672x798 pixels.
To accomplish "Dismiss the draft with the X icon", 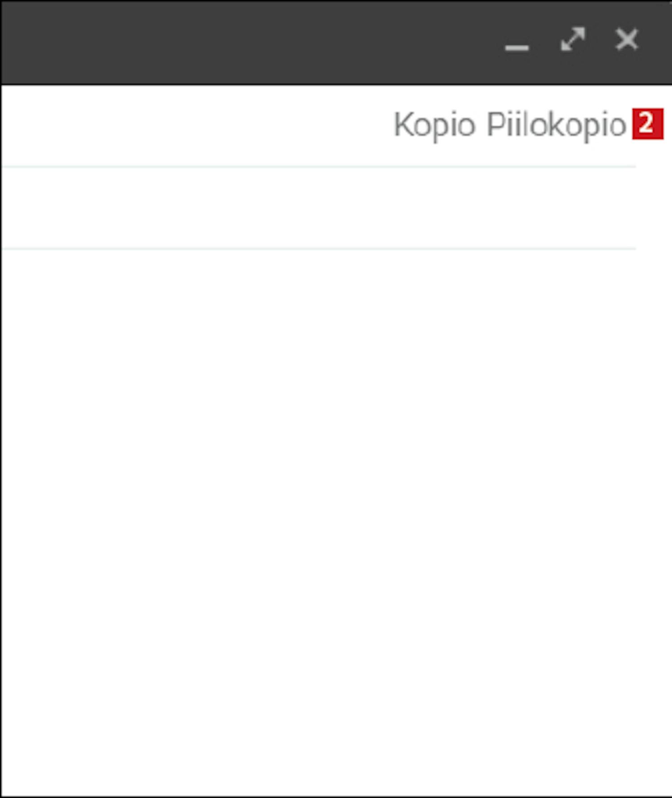I will pos(627,39).
